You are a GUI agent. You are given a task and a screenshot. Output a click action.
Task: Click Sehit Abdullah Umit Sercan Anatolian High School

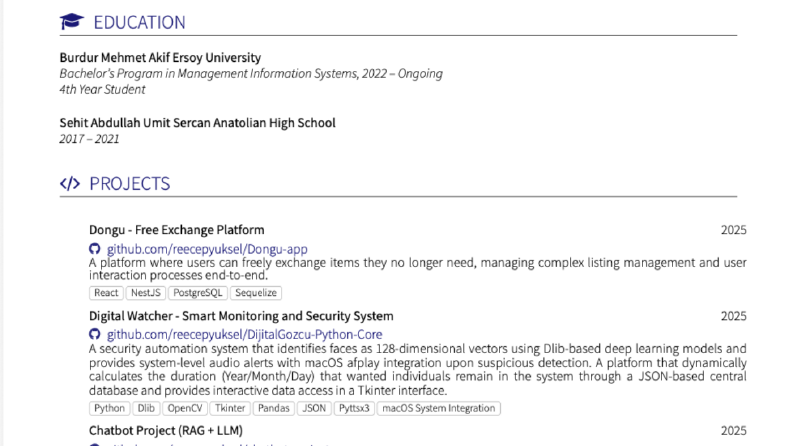197,123
